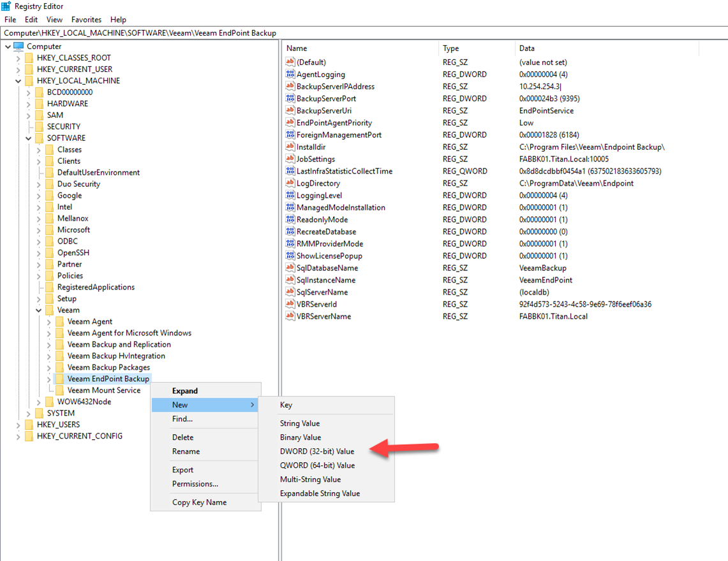Choose Permissions... in the context menu
This screenshot has height=561, width=728.
click(195, 483)
